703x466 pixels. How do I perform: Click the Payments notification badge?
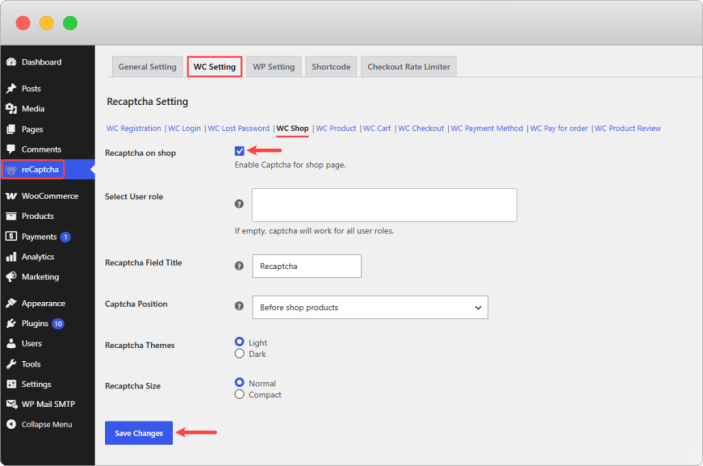pos(65,237)
